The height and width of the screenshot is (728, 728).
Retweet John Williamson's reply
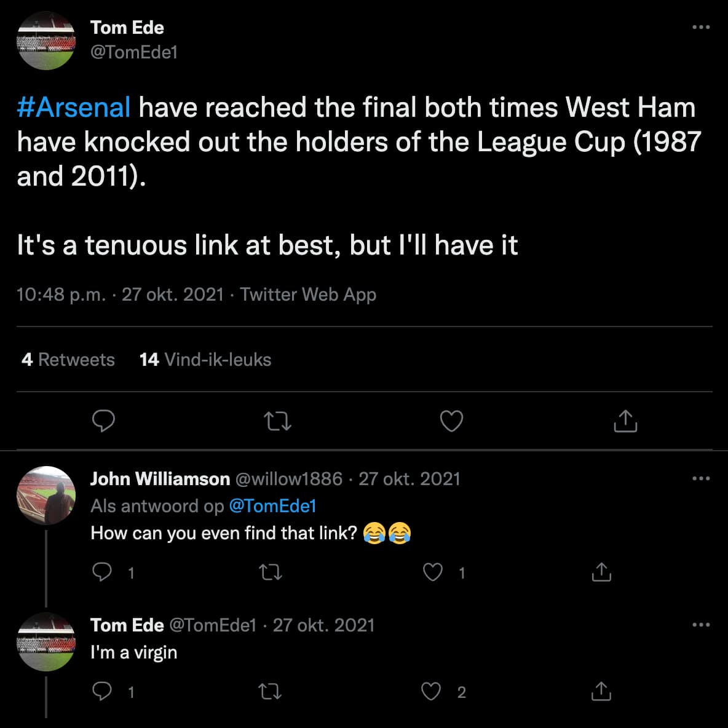(270, 572)
